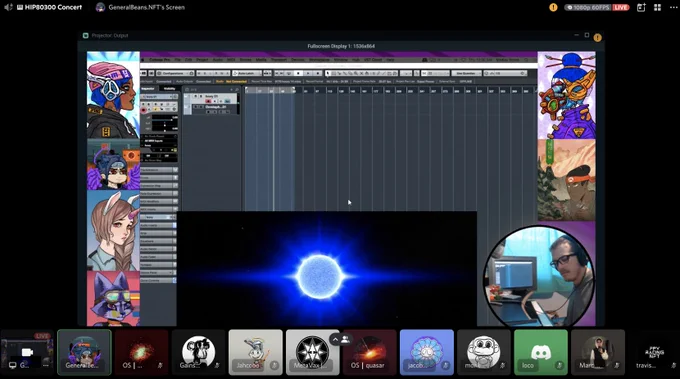Screen dimensions: 680x379
Task: Select the Object Selection arrow tool
Action: pyautogui.click(x=328, y=73)
